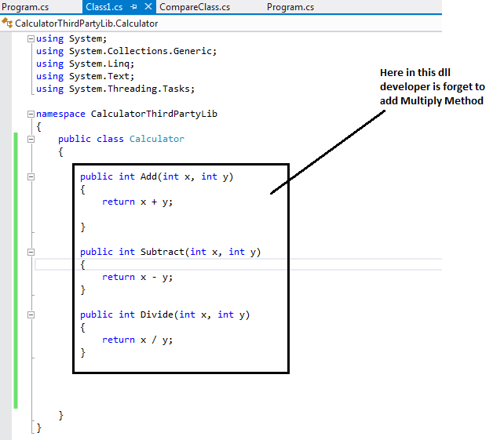Collapse the Calculator class outline
504x440 pixels.
[31, 139]
